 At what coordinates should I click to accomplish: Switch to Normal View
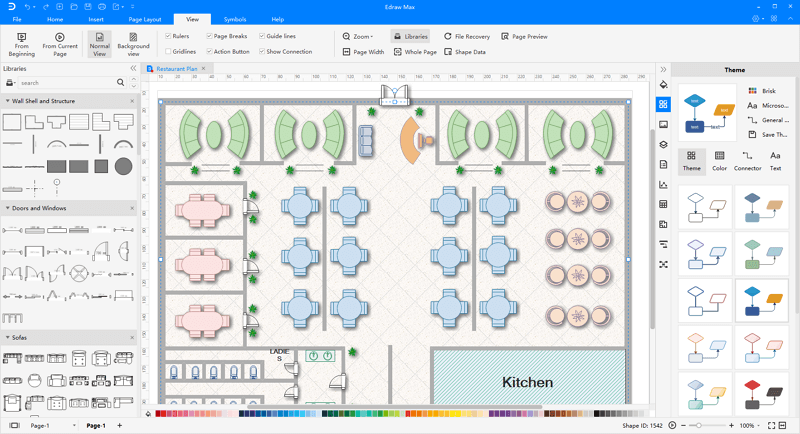[99, 44]
